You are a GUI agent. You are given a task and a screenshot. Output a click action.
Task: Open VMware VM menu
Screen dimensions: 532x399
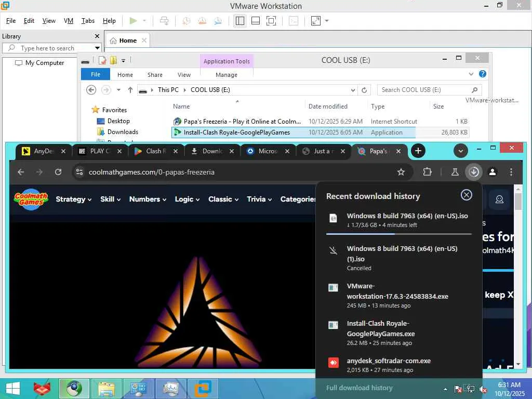(x=69, y=21)
